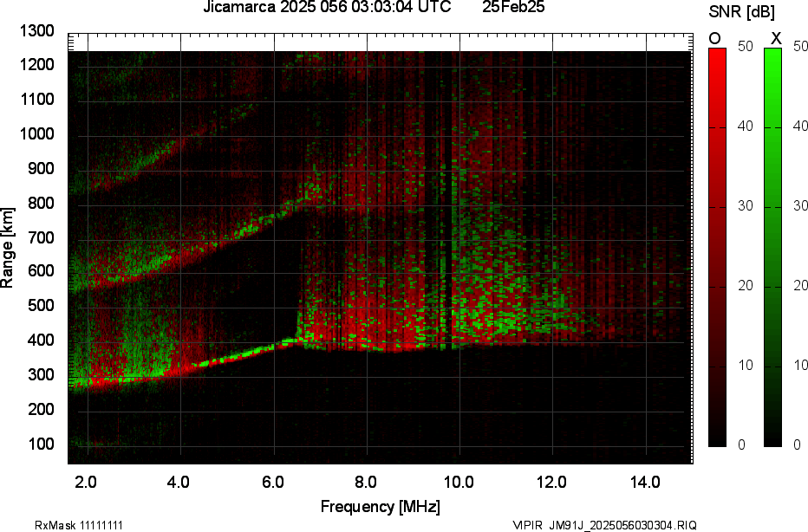Click the 800 range tick label
The height and width of the screenshot is (532, 808).
point(40,203)
